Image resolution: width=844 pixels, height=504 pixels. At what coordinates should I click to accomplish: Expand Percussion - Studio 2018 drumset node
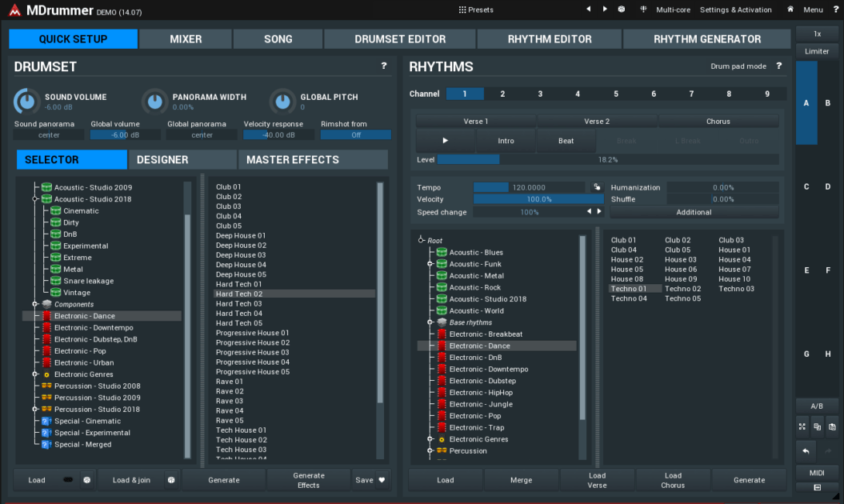35,410
